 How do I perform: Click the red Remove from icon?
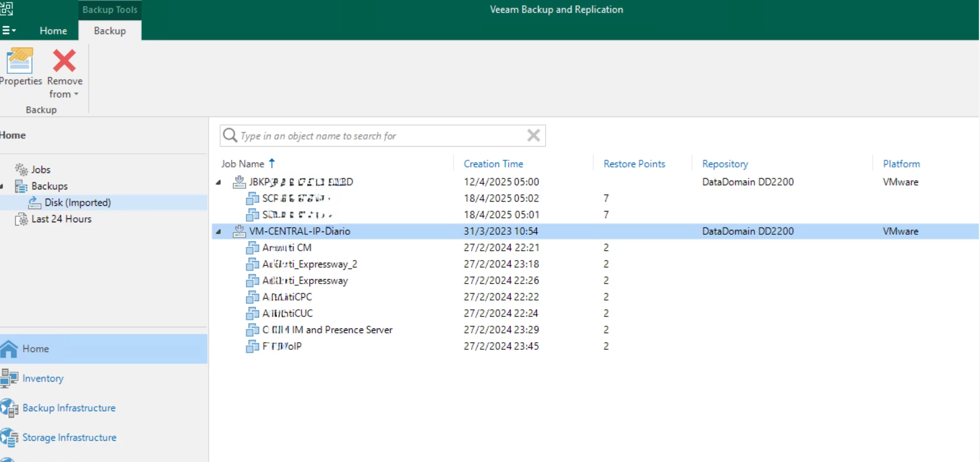coord(64,61)
